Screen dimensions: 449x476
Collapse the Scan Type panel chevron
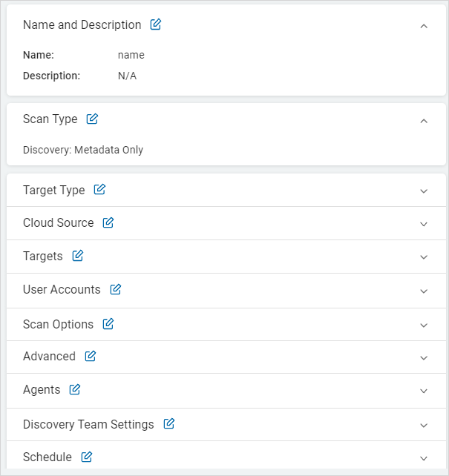point(424,121)
